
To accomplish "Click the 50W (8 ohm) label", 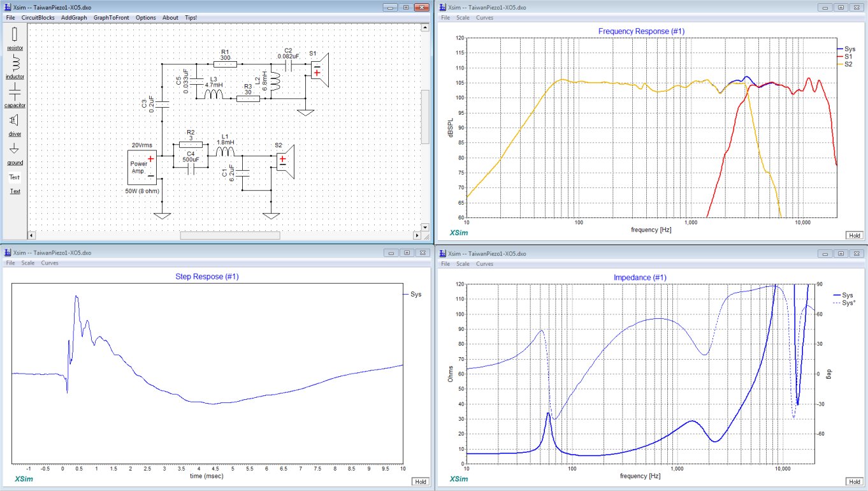I will tap(143, 190).
